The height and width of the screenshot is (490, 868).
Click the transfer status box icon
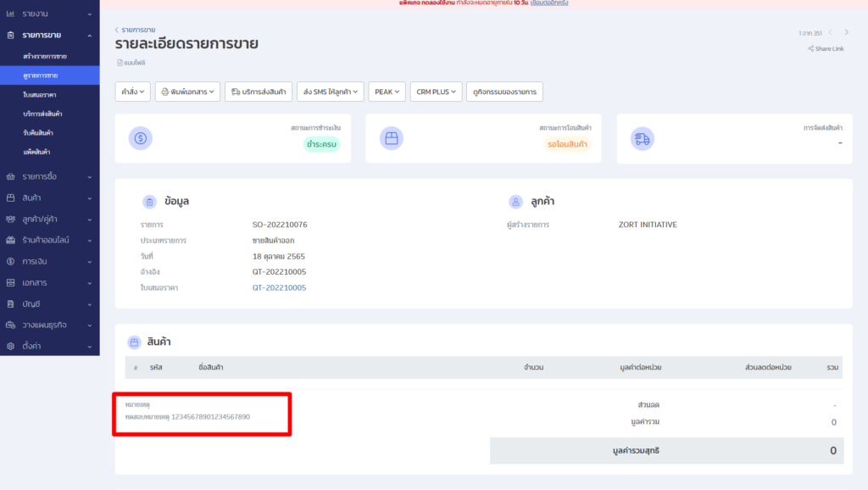[390, 138]
